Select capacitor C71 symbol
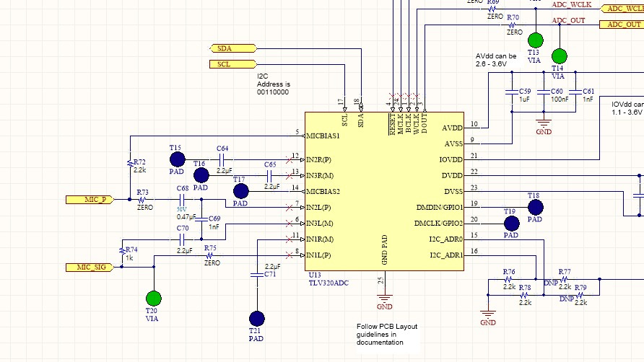Viewport: 644px width, 362px height. (257, 275)
